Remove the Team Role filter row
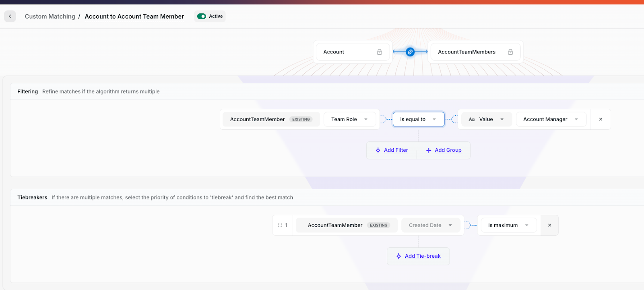Viewport: 644px width, 290px height. (601, 120)
